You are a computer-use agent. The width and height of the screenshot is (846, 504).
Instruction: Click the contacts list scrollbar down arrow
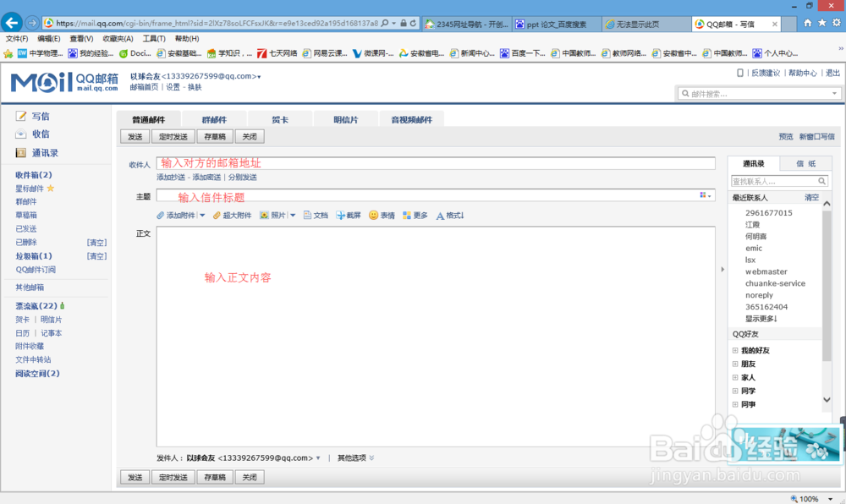(827, 399)
